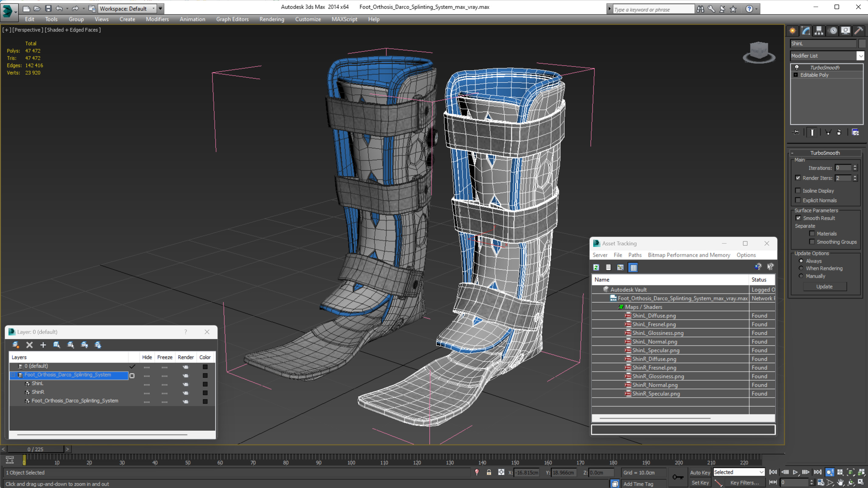Click the Favorites star icon
Viewport: 868px width, 488px height.
point(733,9)
